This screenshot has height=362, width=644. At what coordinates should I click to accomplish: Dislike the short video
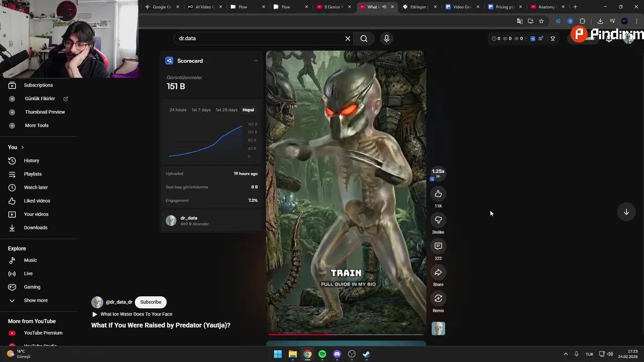click(438, 220)
